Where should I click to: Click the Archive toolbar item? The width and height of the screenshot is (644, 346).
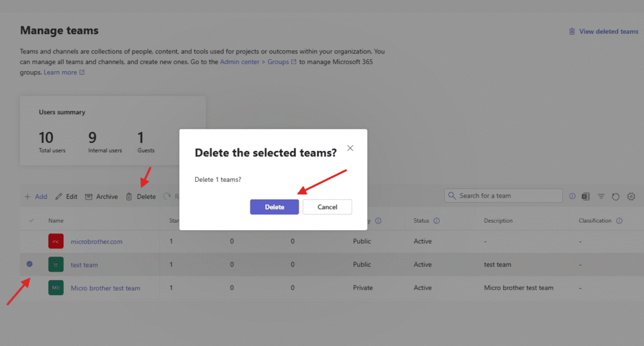101,196
